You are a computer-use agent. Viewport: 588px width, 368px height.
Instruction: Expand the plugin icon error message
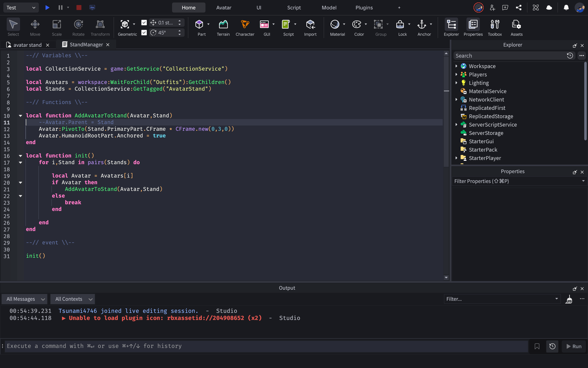[64, 318]
